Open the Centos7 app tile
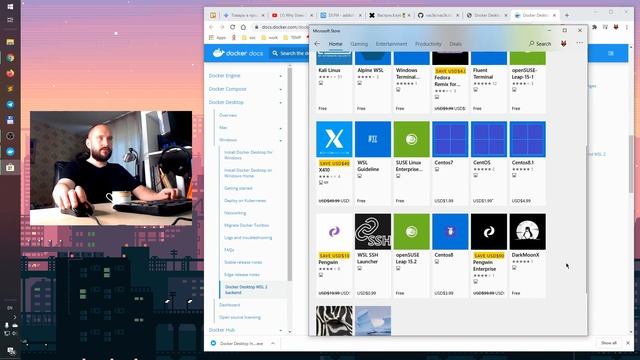Viewport: 640px width, 360px height. click(x=450, y=163)
